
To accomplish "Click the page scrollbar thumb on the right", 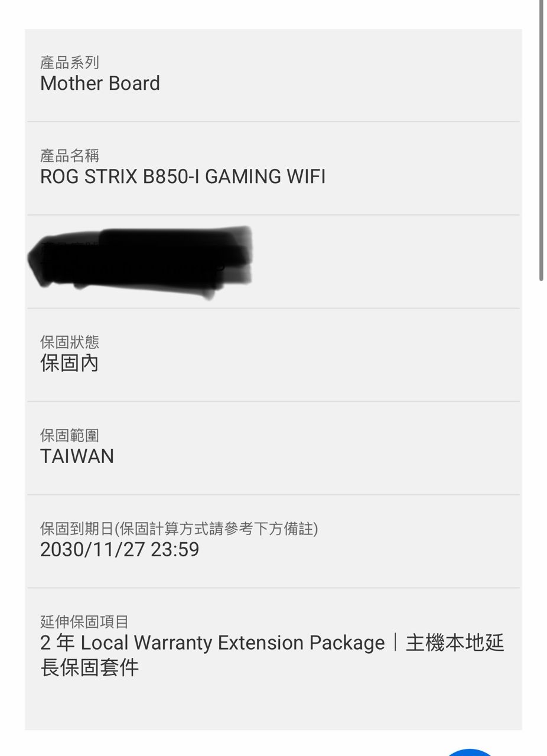I will (541, 141).
